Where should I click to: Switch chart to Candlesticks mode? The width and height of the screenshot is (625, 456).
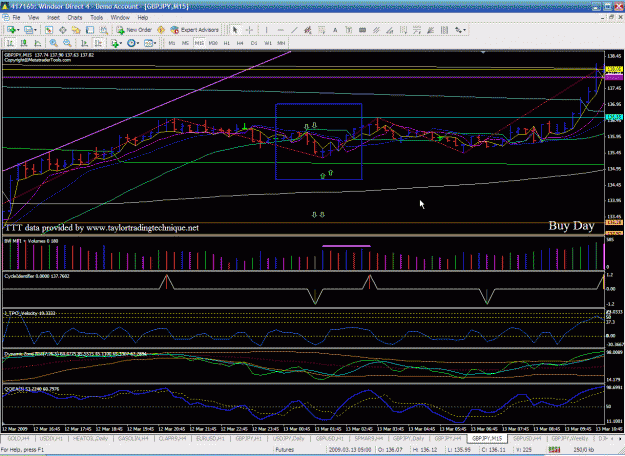pyautogui.click(x=24, y=43)
